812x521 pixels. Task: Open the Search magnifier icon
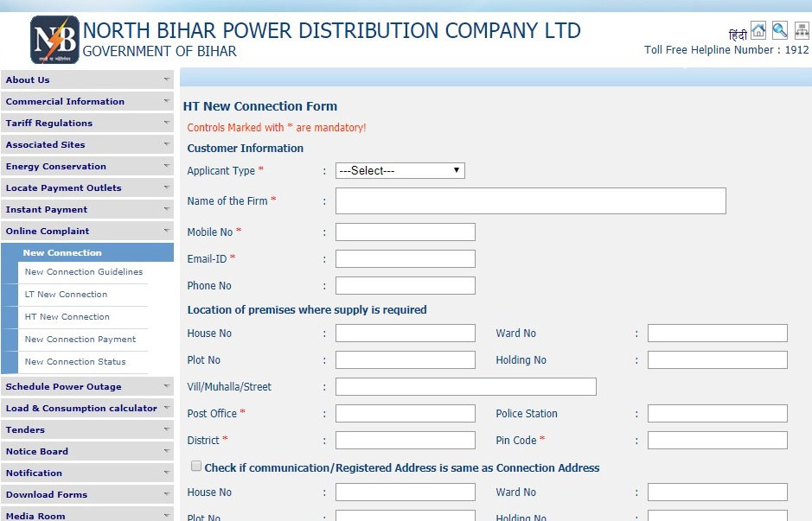pos(778,29)
